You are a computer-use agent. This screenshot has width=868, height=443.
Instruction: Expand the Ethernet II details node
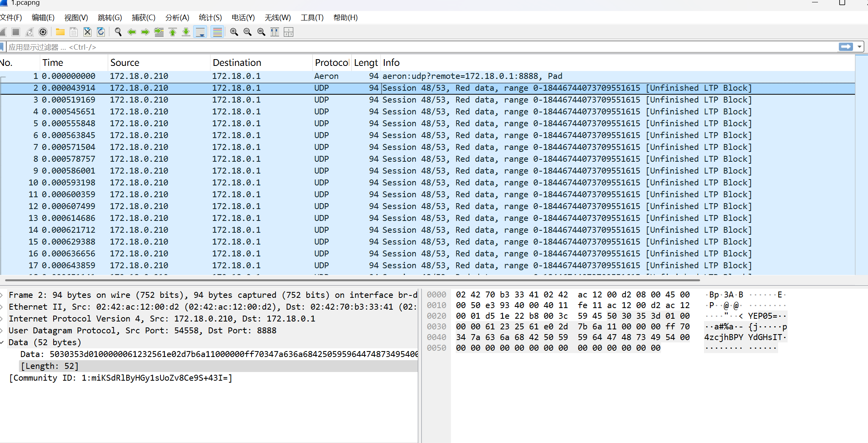tap(2, 307)
